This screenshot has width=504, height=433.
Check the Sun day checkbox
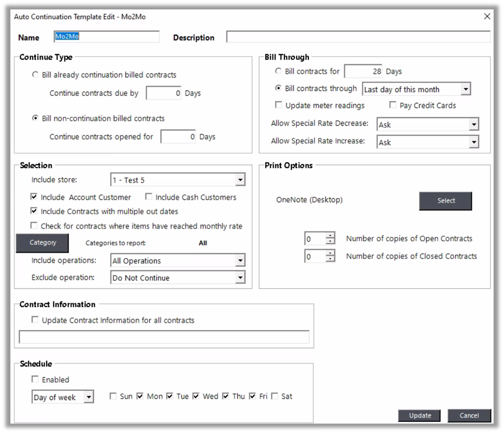pos(113,396)
